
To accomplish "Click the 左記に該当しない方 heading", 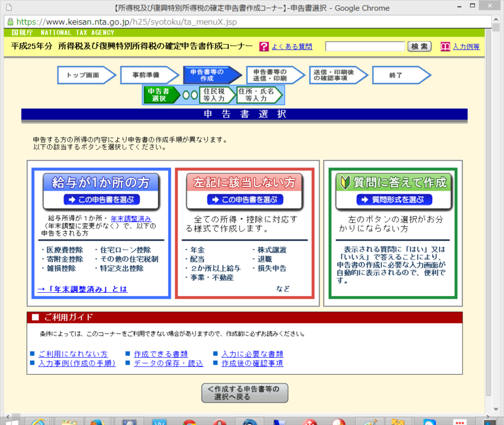I will [244, 183].
